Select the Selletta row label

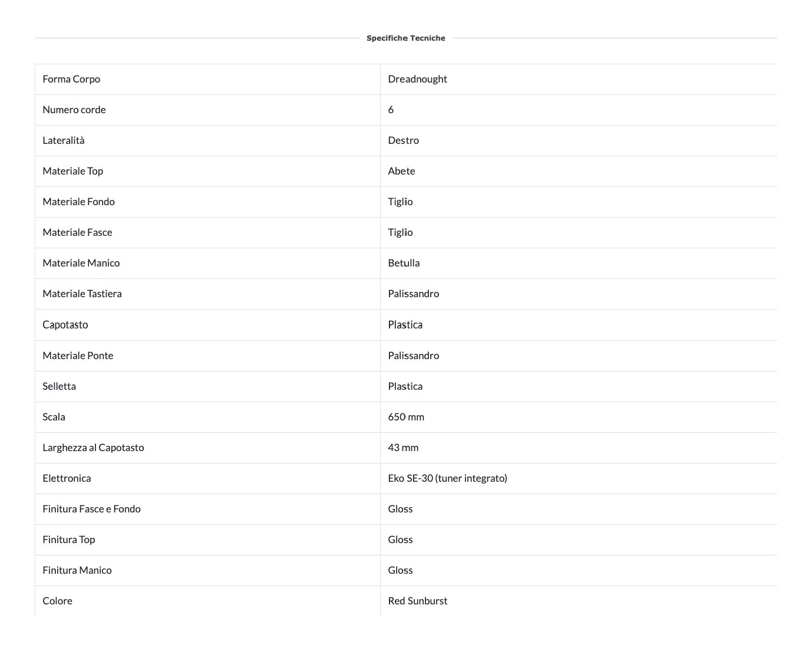(x=59, y=386)
